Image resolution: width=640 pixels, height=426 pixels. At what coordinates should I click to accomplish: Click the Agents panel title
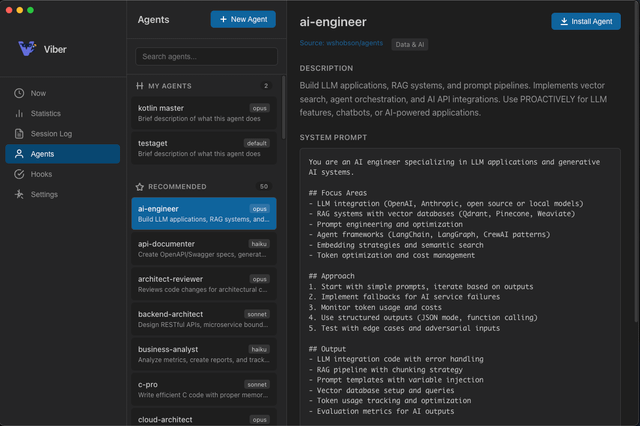tap(153, 20)
